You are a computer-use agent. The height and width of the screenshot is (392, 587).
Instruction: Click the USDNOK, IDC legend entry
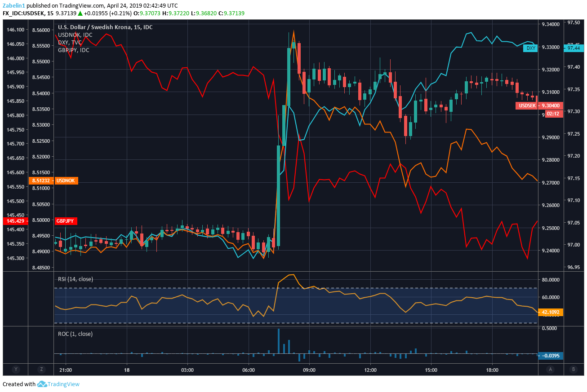click(75, 35)
